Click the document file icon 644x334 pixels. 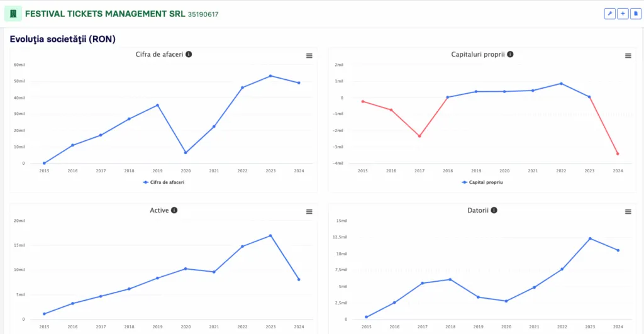tap(635, 14)
